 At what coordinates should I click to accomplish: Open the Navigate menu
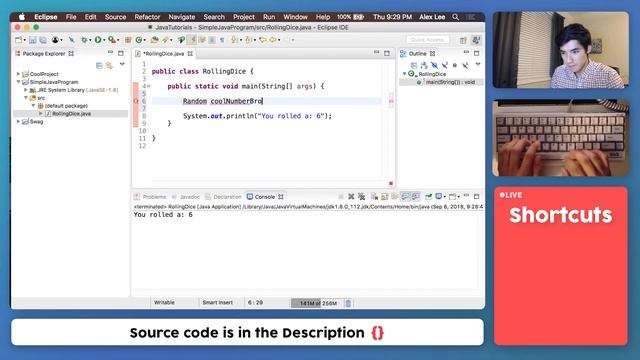pyautogui.click(x=182, y=17)
